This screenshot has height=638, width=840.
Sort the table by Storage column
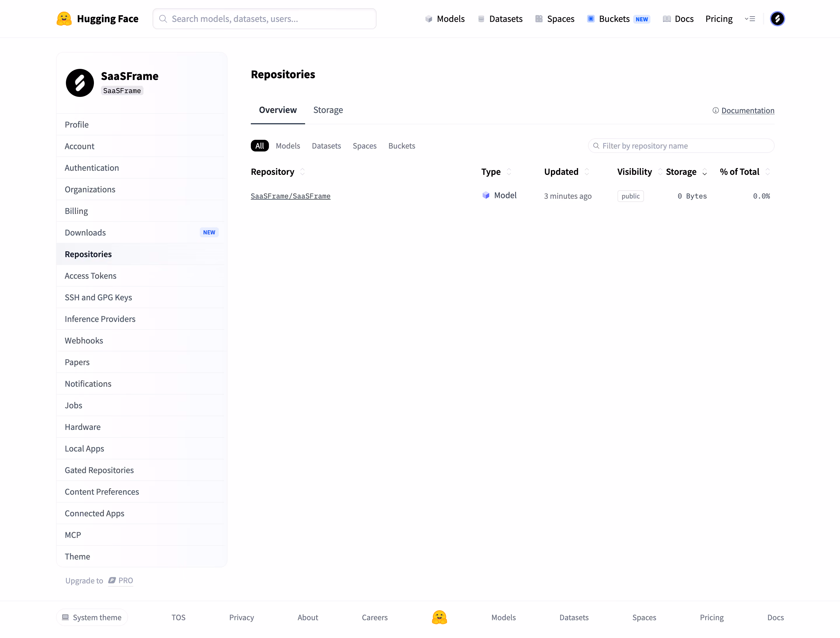pos(704,172)
